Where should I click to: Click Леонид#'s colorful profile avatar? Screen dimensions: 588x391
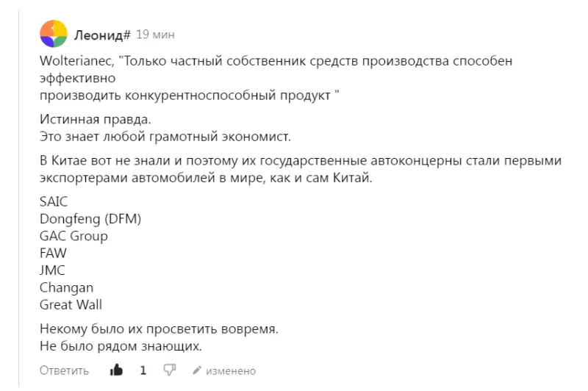pyautogui.click(x=53, y=33)
